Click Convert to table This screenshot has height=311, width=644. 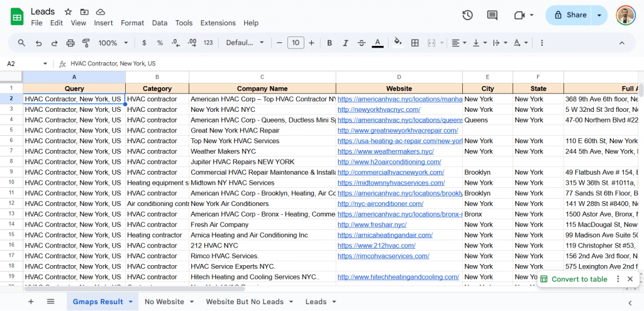pyautogui.click(x=574, y=279)
